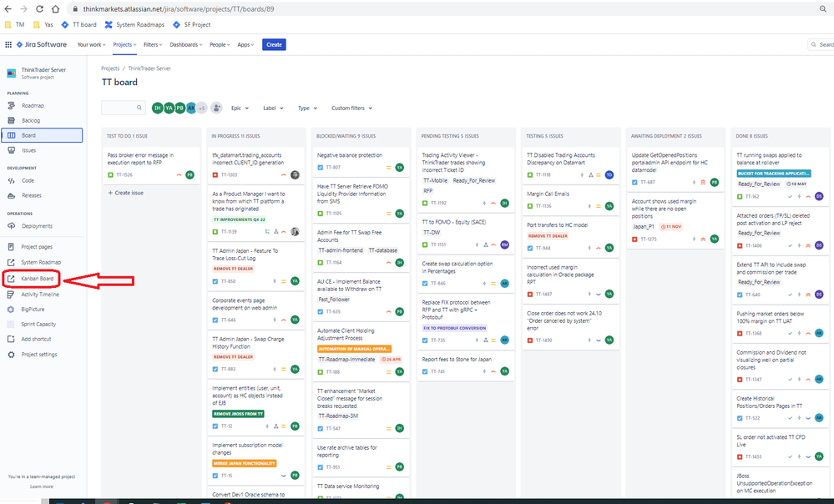Image resolution: width=834 pixels, height=504 pixels.
Task: Open Project pages icon in sidebar
Action: click(x=11, y=247)
